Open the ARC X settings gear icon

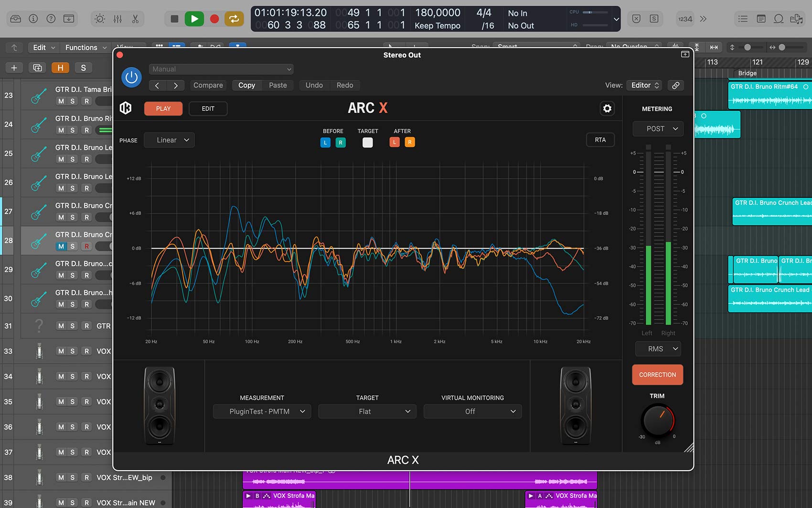pyautogui.click(x=607, y=108)
